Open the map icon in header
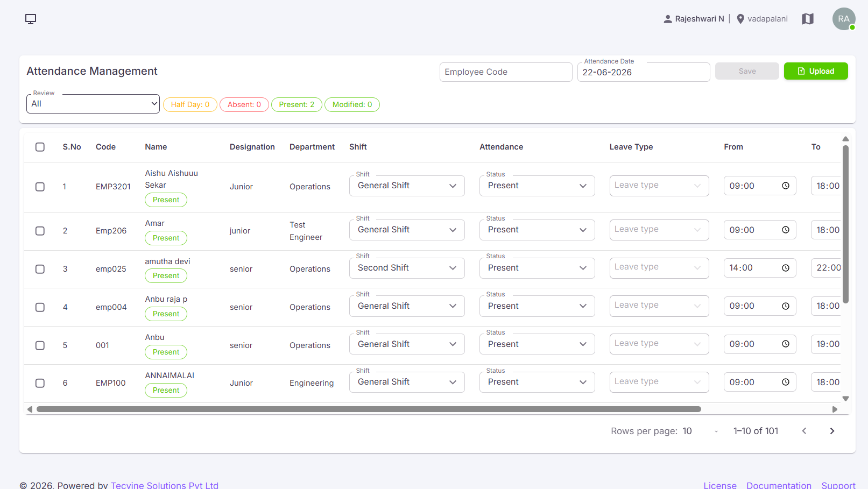The image size is (868, 489). pos(807,19)
